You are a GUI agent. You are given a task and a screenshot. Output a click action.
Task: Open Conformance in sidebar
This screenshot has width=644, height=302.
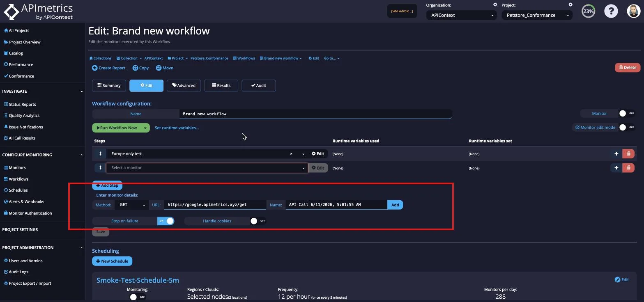[x=19, y=76]
